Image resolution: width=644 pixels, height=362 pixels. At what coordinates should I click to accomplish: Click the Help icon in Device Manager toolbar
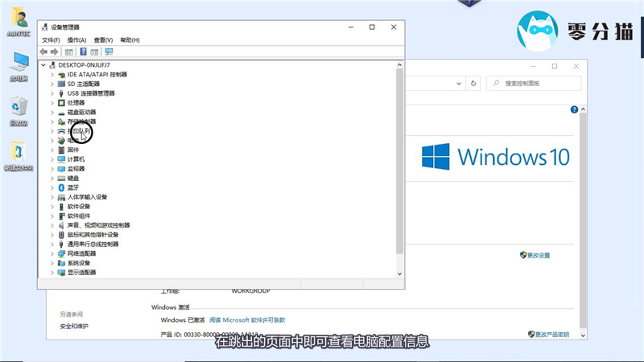click(83, 51)
